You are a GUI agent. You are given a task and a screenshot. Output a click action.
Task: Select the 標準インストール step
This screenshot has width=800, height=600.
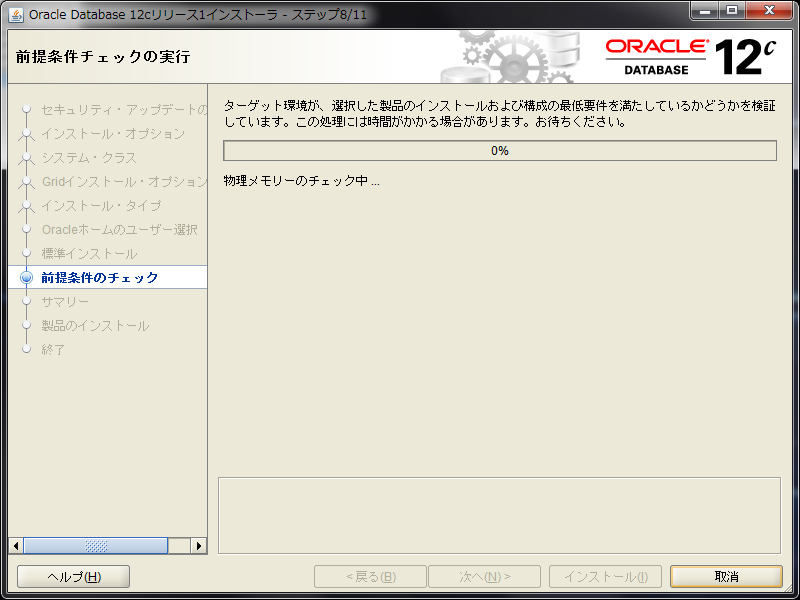[89, 254]
